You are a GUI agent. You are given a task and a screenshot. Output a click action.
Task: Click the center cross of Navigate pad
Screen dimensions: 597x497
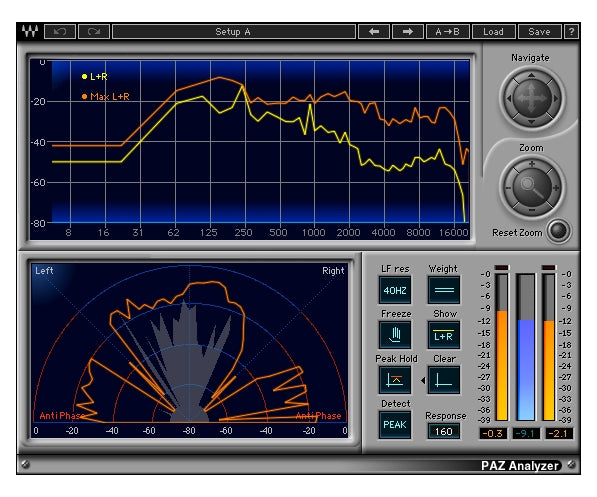click(532, 98)
